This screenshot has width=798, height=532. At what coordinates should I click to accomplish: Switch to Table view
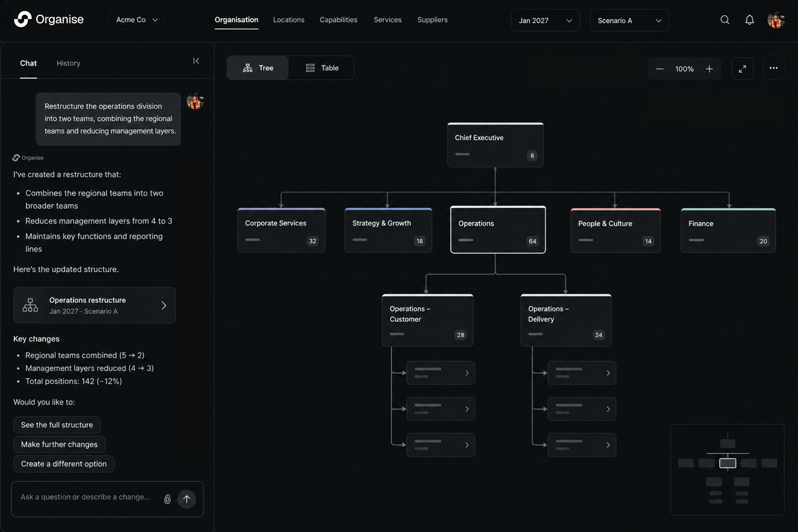(322, 68)
